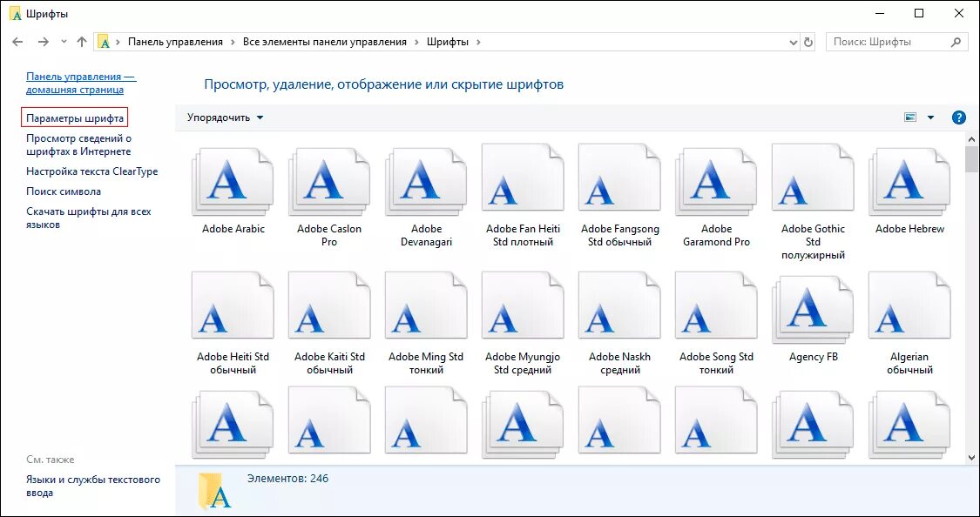980x517 pixels.
Task: Select the Adobe Ming Std font icon
Action: [x=426, y=306]
